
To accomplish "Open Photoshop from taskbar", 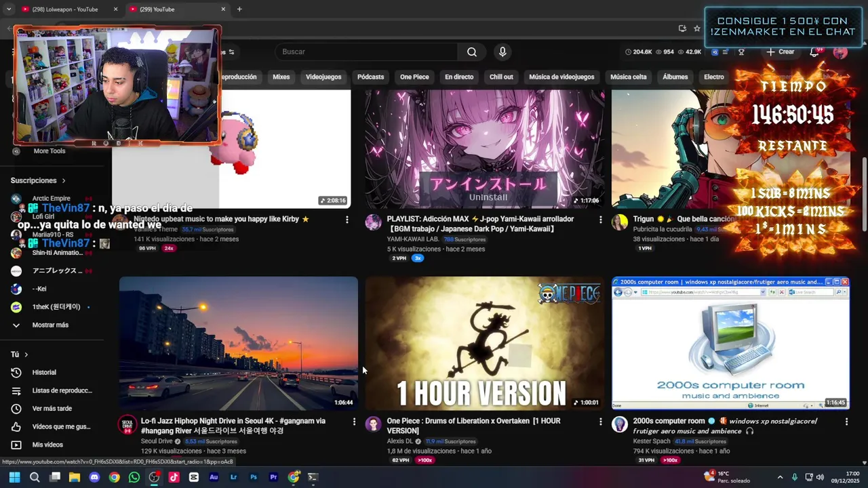I will [x=254, y=477].
